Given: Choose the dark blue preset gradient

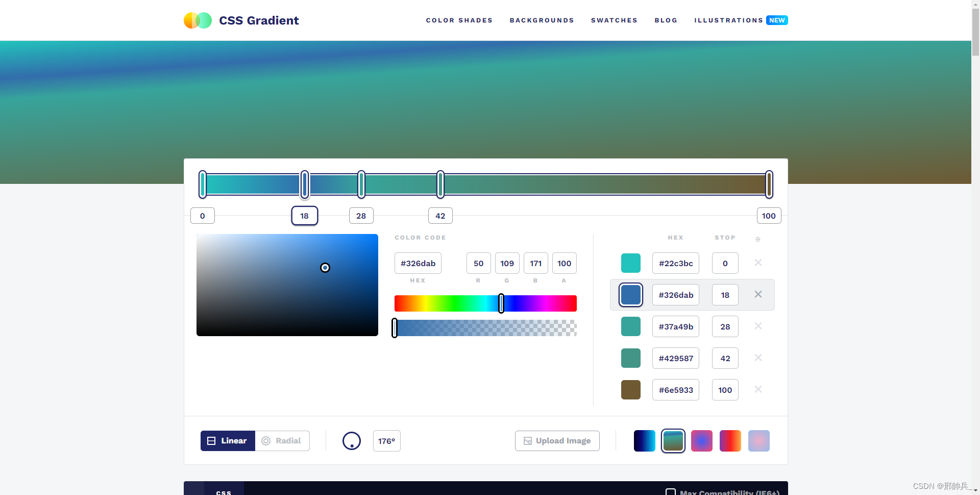Looking at the screenshot, I should pos(645,441).
